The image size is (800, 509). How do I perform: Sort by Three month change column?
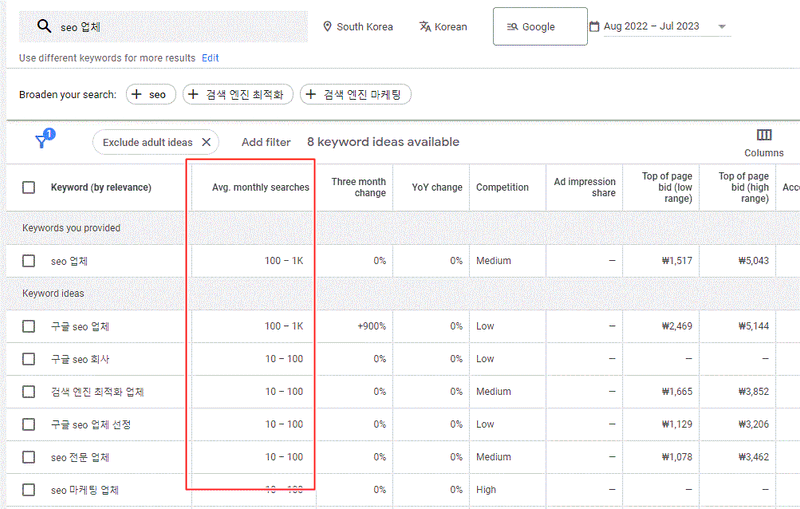click(358, 187)
